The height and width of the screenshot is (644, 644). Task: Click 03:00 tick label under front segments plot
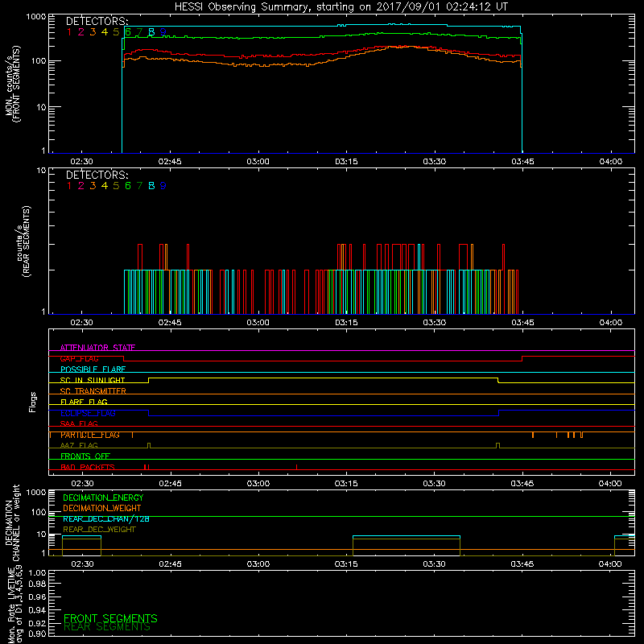(x=258, y=162)
